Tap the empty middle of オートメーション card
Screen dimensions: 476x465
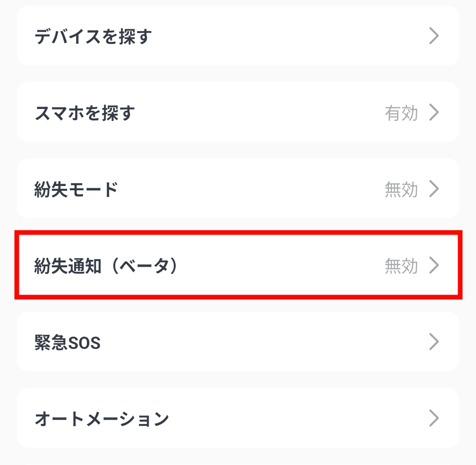293,418
